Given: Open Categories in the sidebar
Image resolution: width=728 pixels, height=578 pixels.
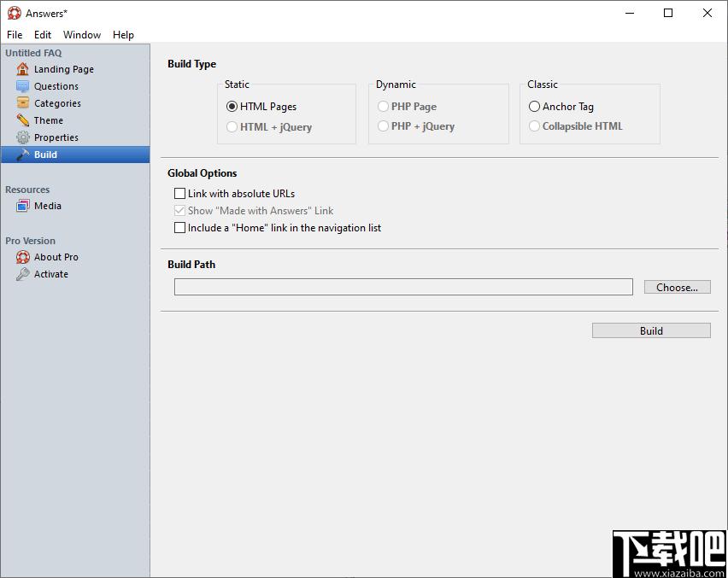Looking at the screenshot, I should (75, 103).
